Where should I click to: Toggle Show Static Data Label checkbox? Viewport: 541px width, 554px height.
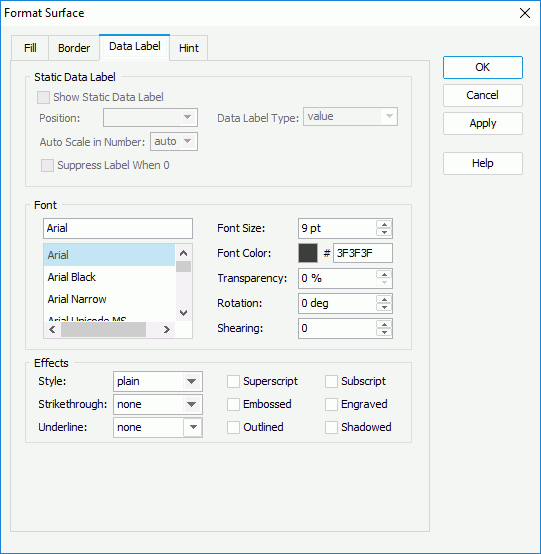point(43,97)
